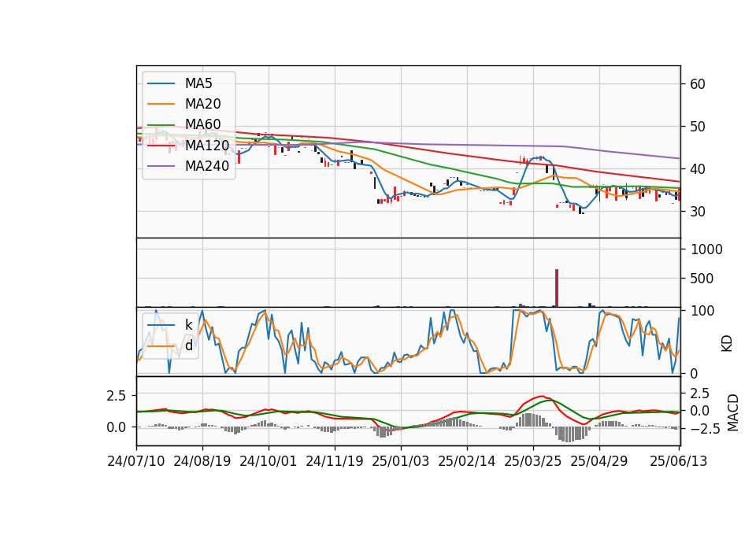This screenshot has width=756, height=543.
Task: Click the date label 25/02/14
Action: pyautogui.click(x=466, y=461)
